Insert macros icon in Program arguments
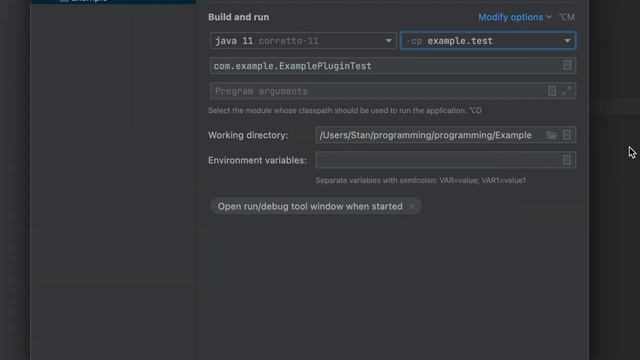Image resolution: width=640 pixels, height=360 pixels. pos(552,91)
